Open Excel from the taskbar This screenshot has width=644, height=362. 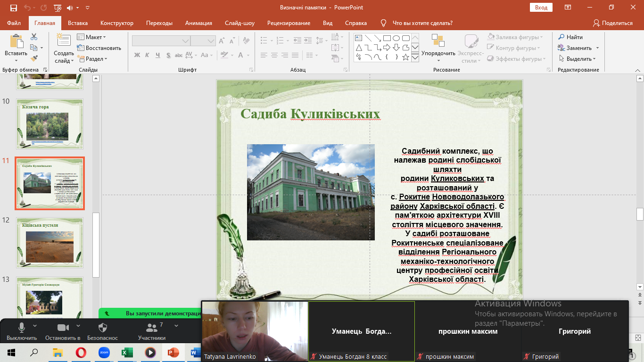pyautogui.click(x=127, y=352)
